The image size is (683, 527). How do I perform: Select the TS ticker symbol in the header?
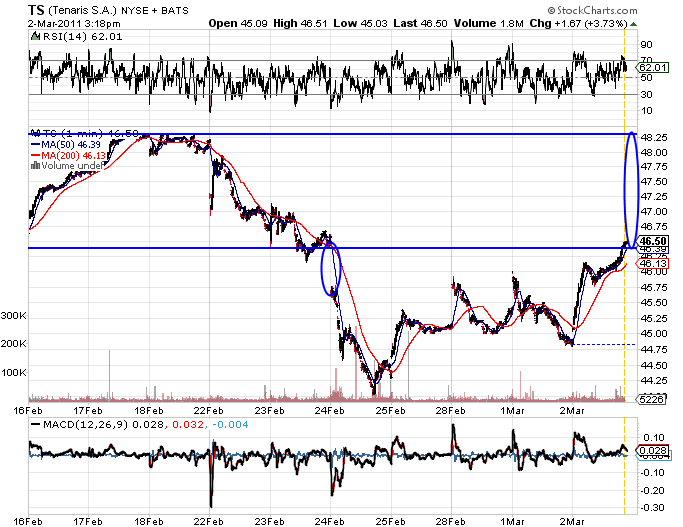pyautogui.click(x=36, y=10)
